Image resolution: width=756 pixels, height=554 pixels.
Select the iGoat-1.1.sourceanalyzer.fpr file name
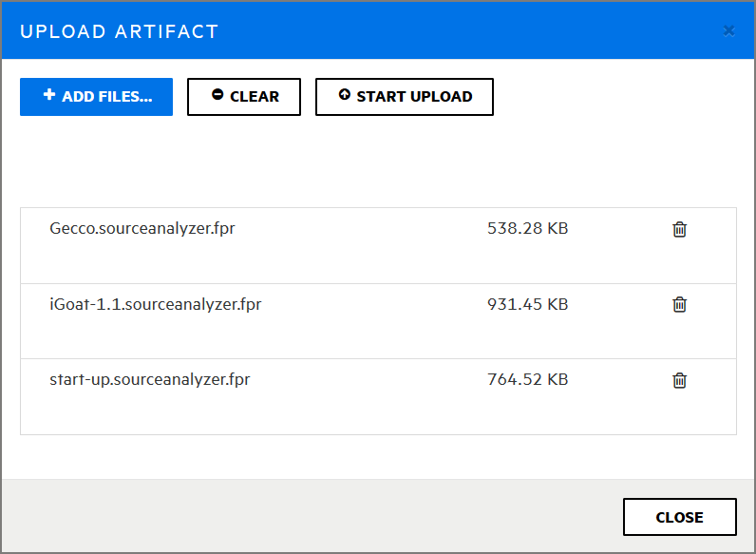(155, 304)
